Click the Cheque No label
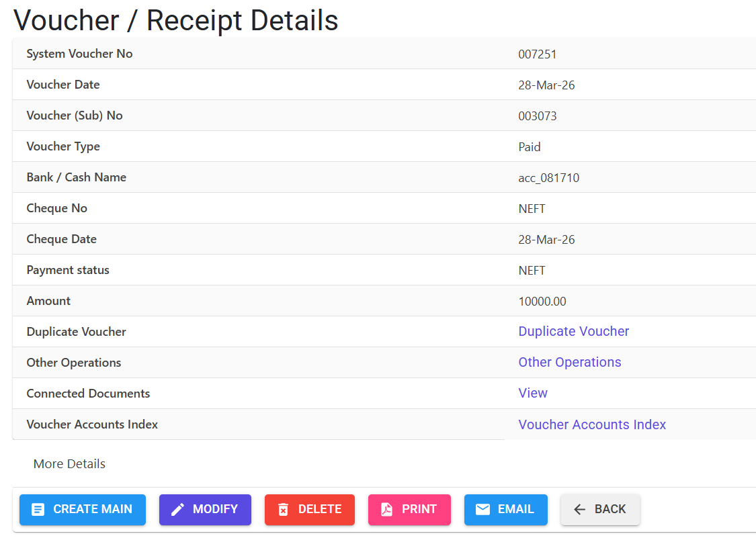 coord(57,208)
